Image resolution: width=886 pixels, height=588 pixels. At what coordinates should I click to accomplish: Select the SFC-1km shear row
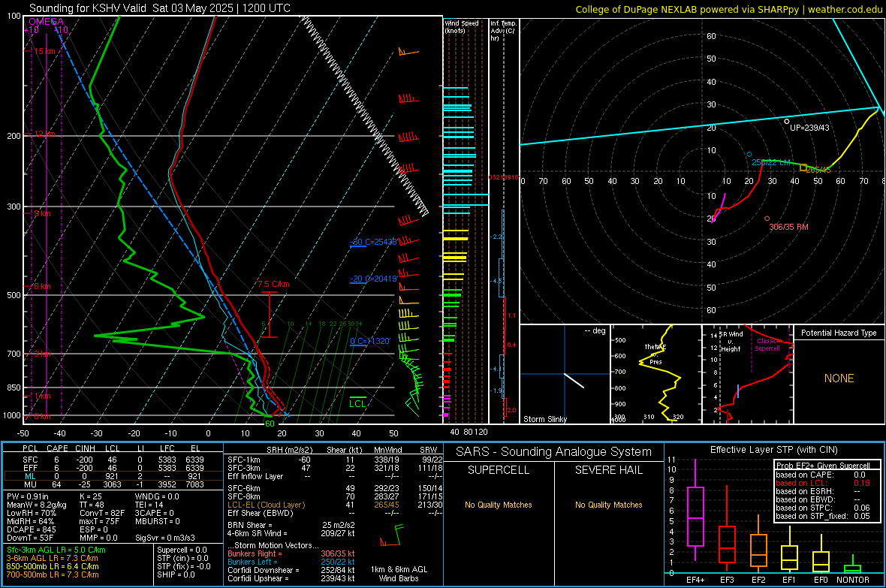click(x=335, y=460)
